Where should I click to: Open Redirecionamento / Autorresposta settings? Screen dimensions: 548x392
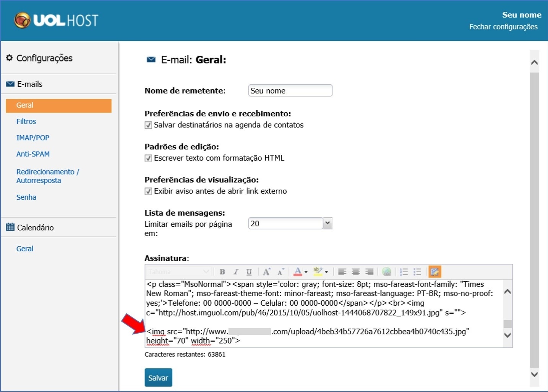[x=47, y=176]
